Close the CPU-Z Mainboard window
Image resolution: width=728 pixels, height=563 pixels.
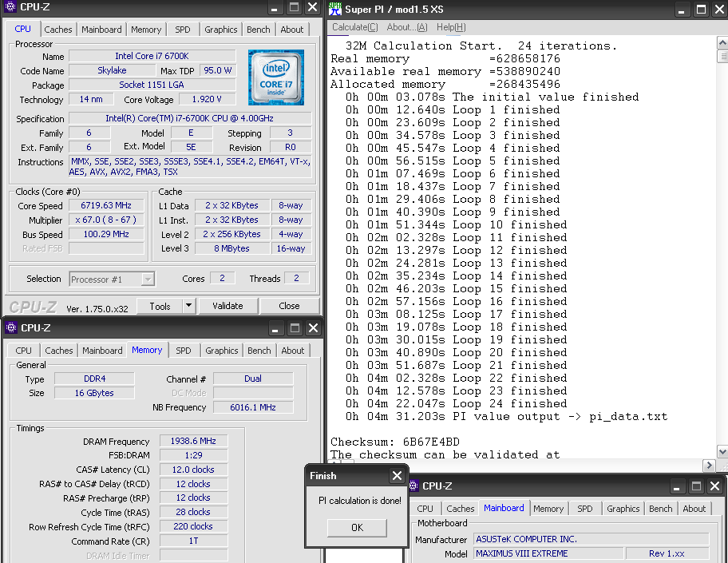tap(715, 486)
